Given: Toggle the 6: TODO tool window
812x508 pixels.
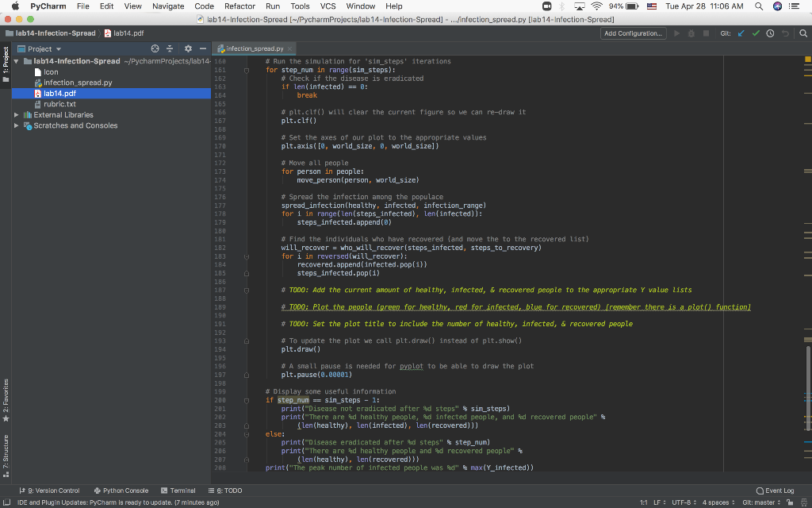Looking at the screenshot, I should point(225,491).
